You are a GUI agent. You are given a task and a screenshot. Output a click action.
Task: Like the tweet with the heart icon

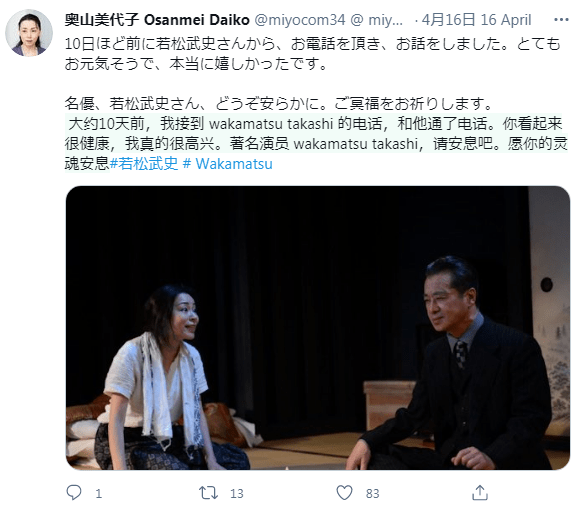pos(345,493)
